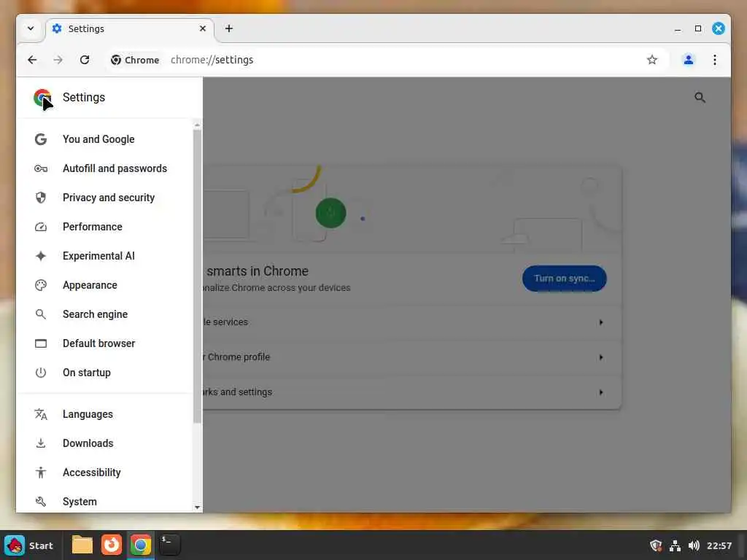Open the search settings magnifier icon
Viewport: 747px width, 560px height.
(x=700, y=98)
